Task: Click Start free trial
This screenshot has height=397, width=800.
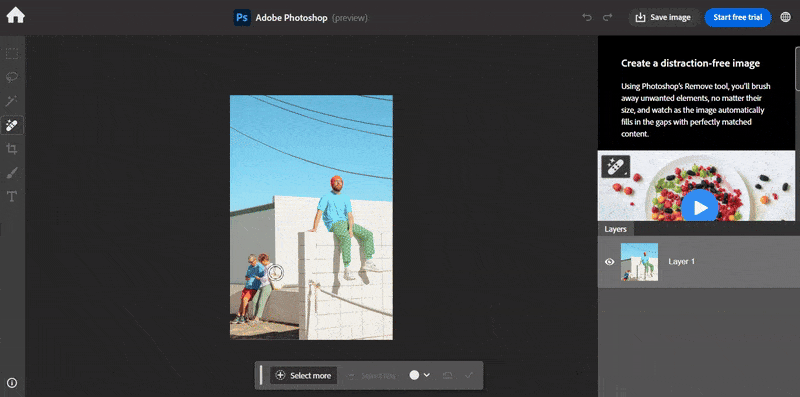Action: (738, 17)
